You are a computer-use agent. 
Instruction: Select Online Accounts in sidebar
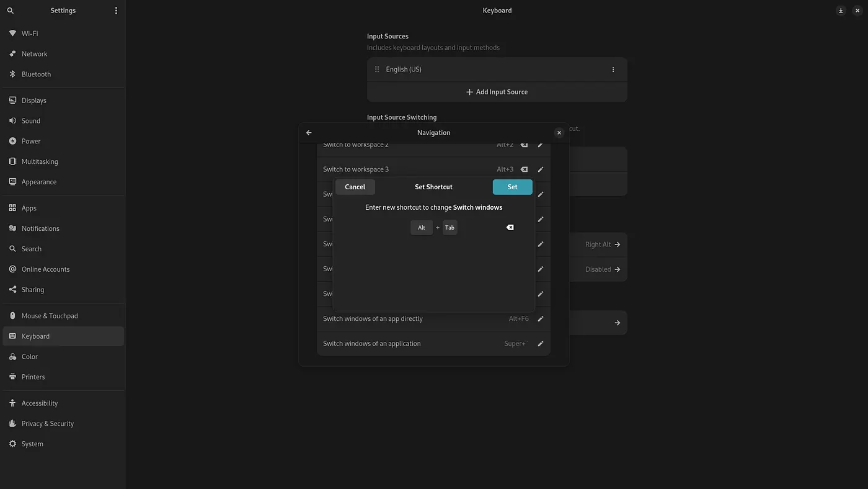63,269
